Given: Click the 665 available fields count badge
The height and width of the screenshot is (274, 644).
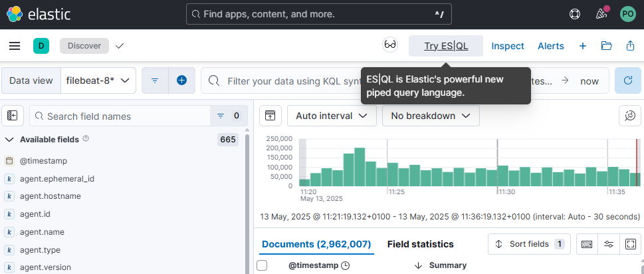Looking at the screenshot, I should click(x=228, y=140).
